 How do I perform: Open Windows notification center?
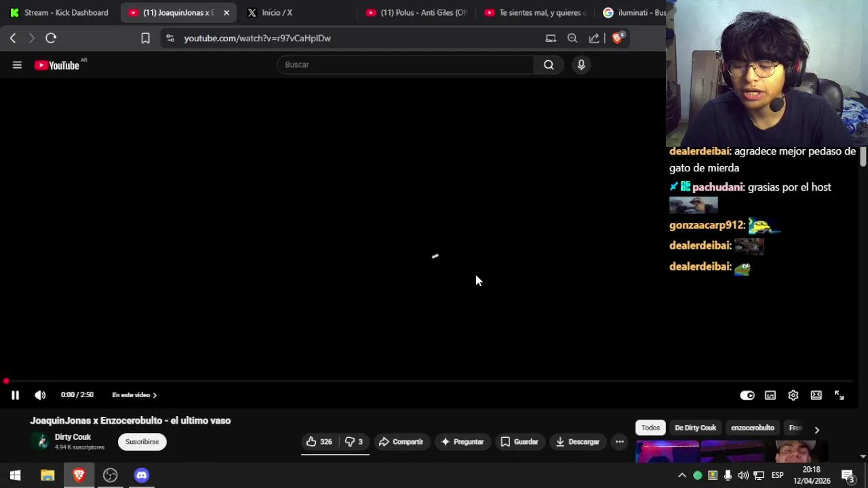[848, 475]
